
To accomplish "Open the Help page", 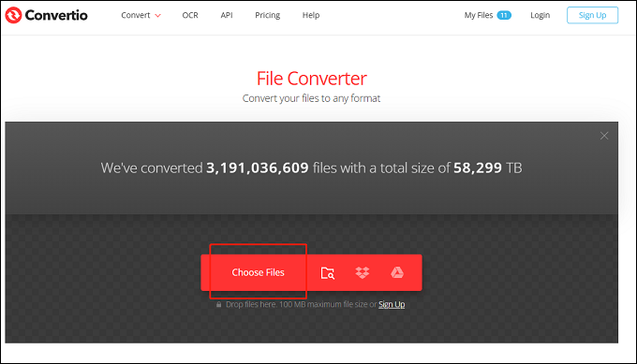I will coord(311,15).
